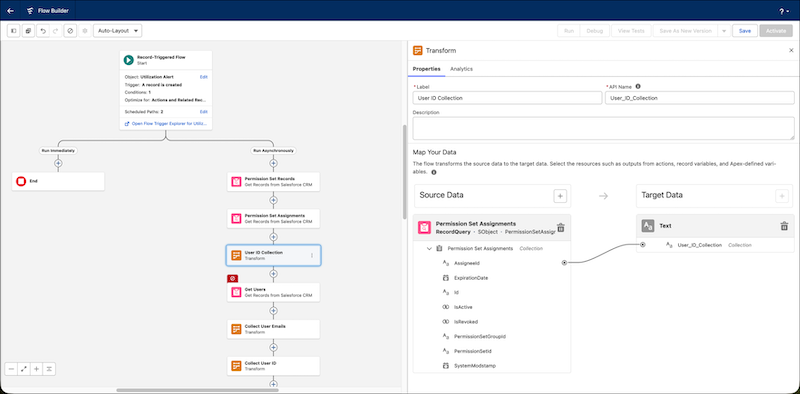800x394 pixels.
Task: Click the Map Your Data info icon
Action: 434,173
